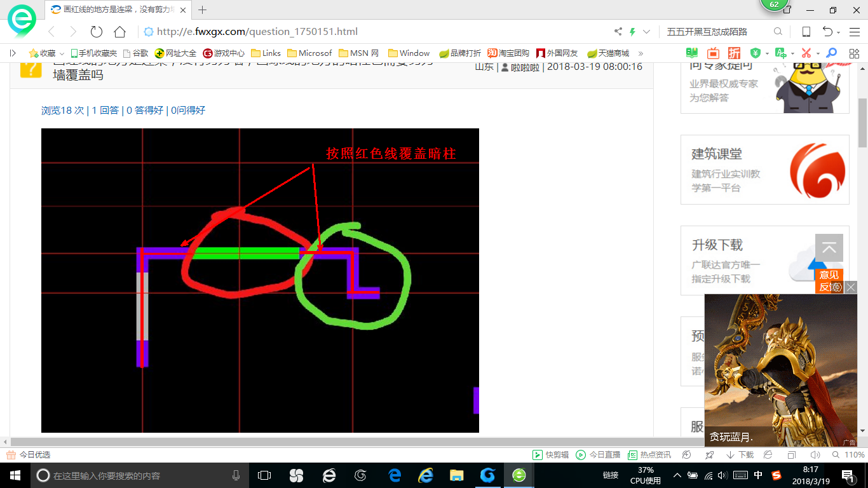Open the MSN 网 bookmark folder
Screen dimensions: 868x488
pos(359,53)
